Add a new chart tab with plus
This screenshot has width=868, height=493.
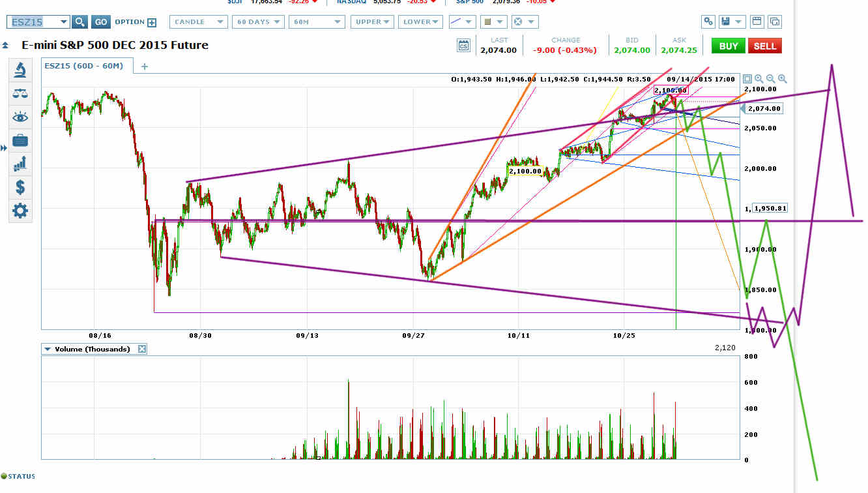pos(144,66)
